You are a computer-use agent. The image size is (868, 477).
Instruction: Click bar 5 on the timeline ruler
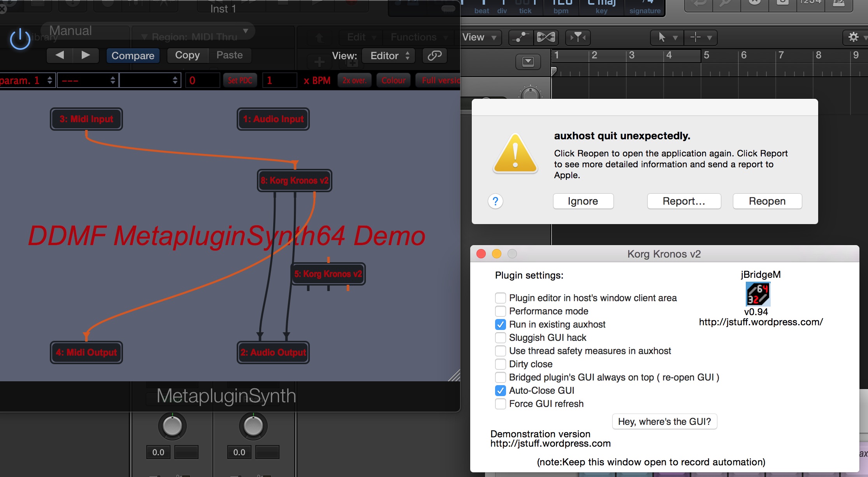point(706,56)
